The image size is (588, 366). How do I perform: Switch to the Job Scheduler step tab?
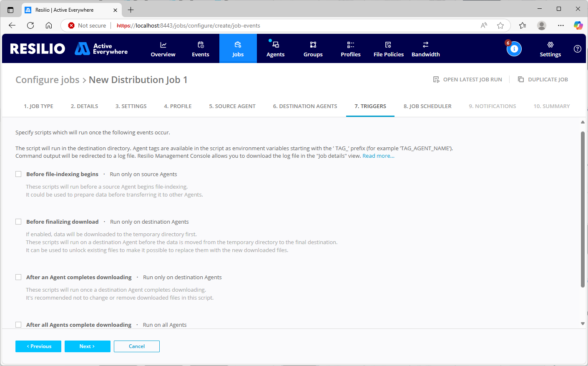[427, 106]
